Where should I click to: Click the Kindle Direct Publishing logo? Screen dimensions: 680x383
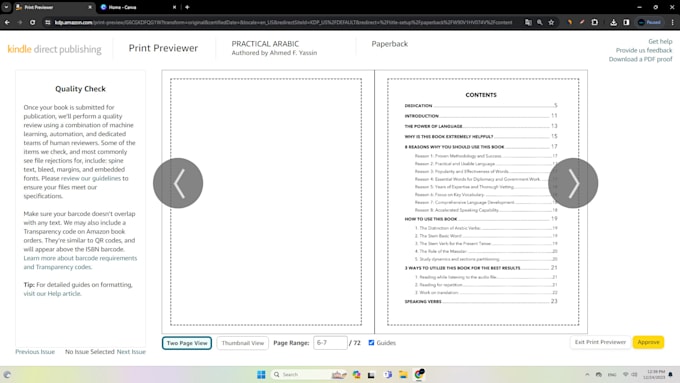[54, 49]
